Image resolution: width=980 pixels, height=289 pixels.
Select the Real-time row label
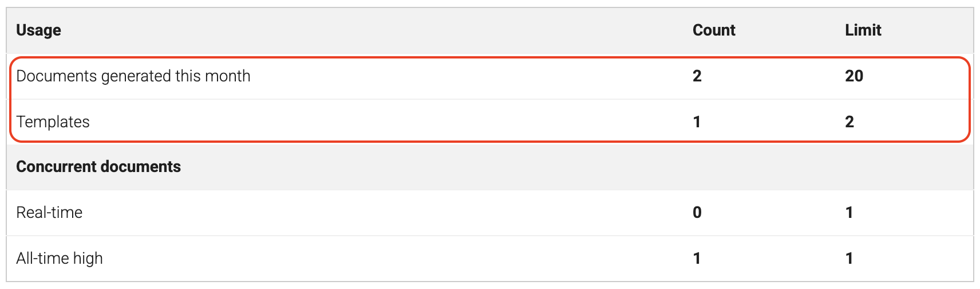[x=49, y=213]
